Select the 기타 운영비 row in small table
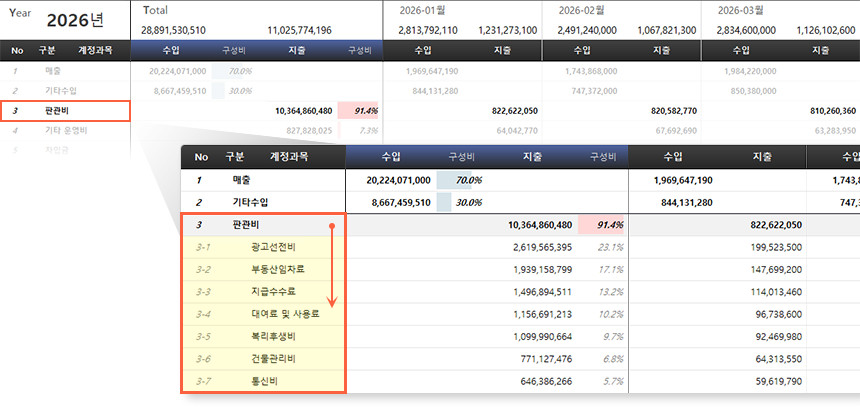Viewport: 860px width, 410px height. [66, 130]
